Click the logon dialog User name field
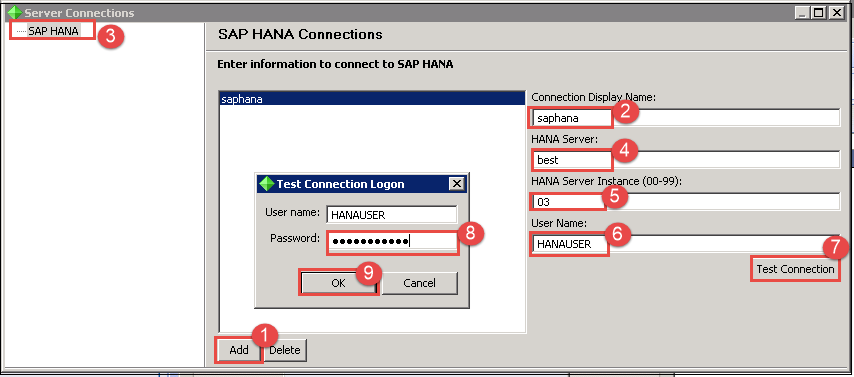This screenshot has width=854, height=377. (392, 215)
